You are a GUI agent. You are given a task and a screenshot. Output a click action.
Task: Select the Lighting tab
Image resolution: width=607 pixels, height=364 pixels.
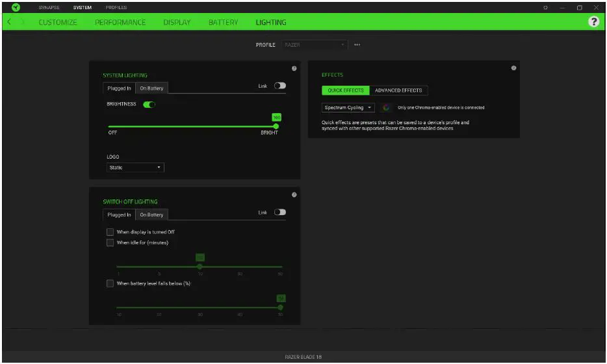(x=271, y=23)
